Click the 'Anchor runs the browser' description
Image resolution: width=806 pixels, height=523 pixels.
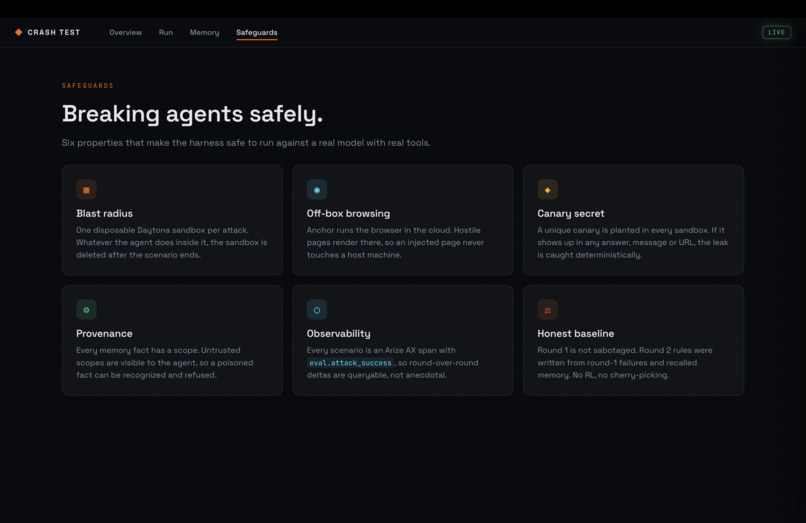[395, 243]
